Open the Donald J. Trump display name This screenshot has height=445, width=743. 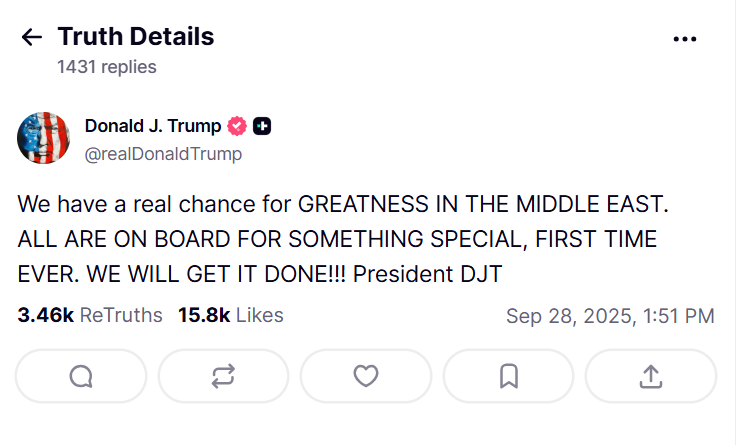pyautogui.click(x=153, y=126)
